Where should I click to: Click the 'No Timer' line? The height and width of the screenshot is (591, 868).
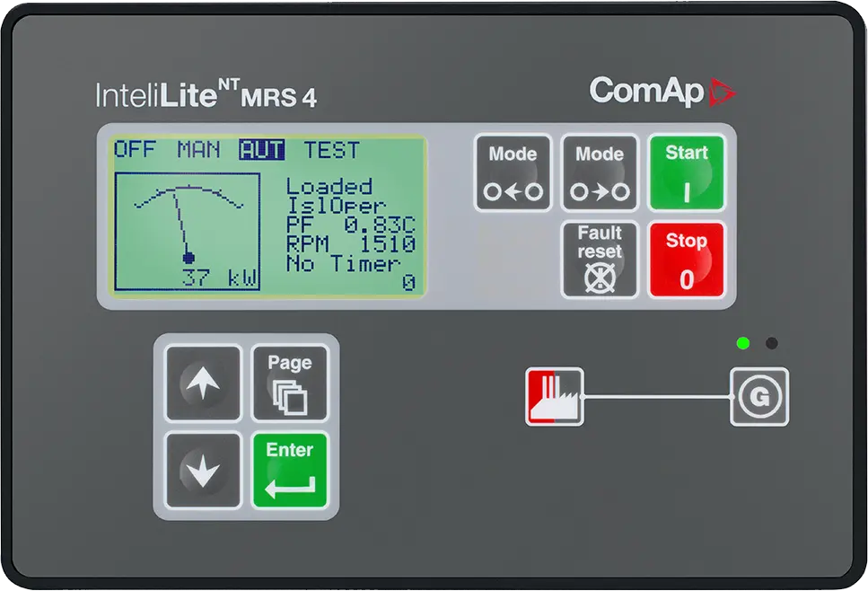pyautogui.click(x=343, y=264)
